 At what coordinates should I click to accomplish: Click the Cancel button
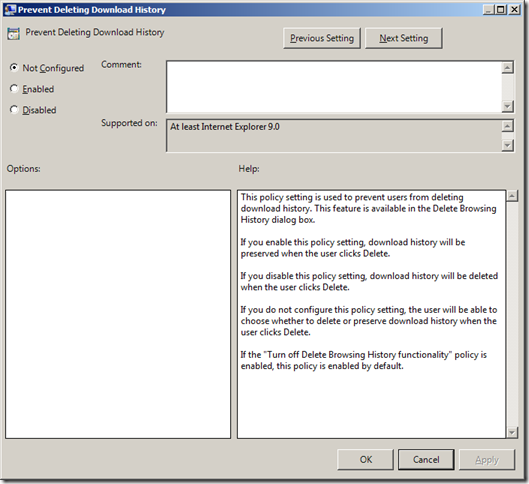(426, 459)
